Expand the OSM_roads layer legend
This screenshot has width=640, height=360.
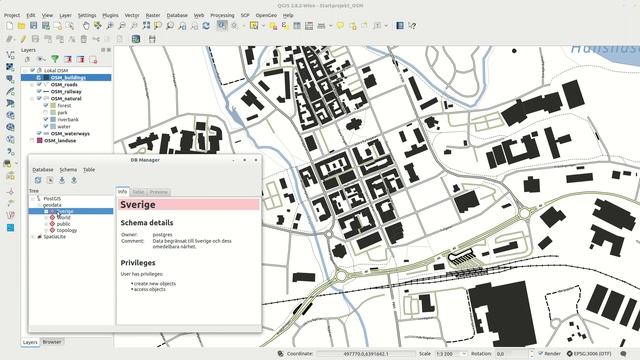[32, 85]
